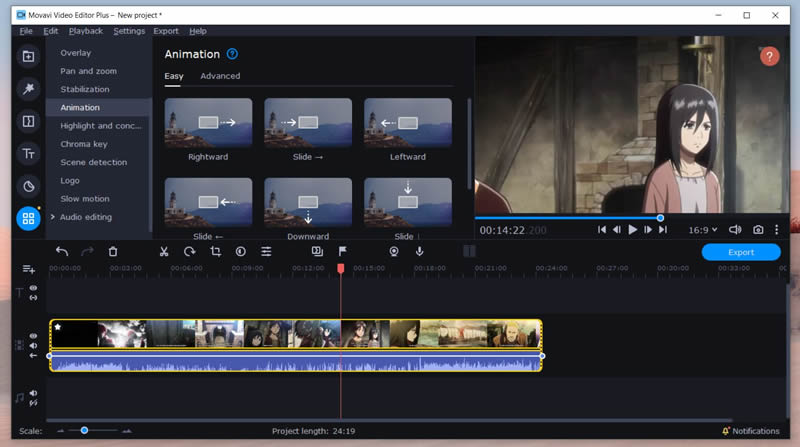Toggle music track link icon

pyautogui.click(x=33, y=403)
